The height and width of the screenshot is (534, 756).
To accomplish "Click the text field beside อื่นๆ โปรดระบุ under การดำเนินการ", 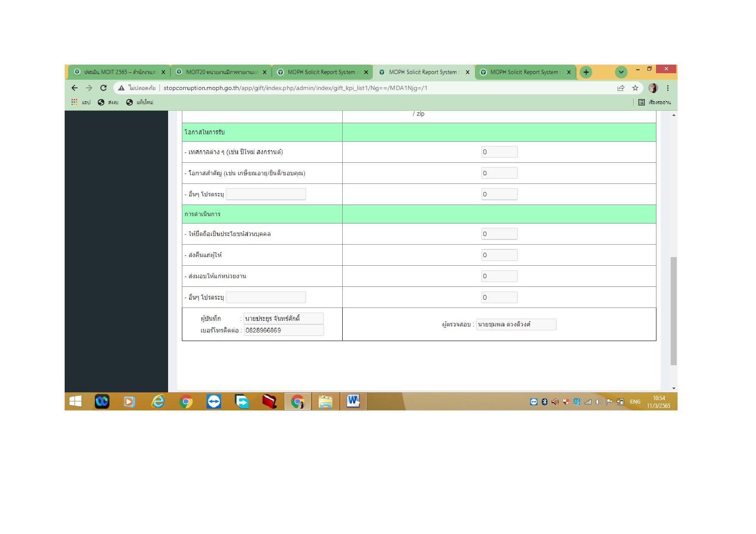I will click(x=266, y=297).
